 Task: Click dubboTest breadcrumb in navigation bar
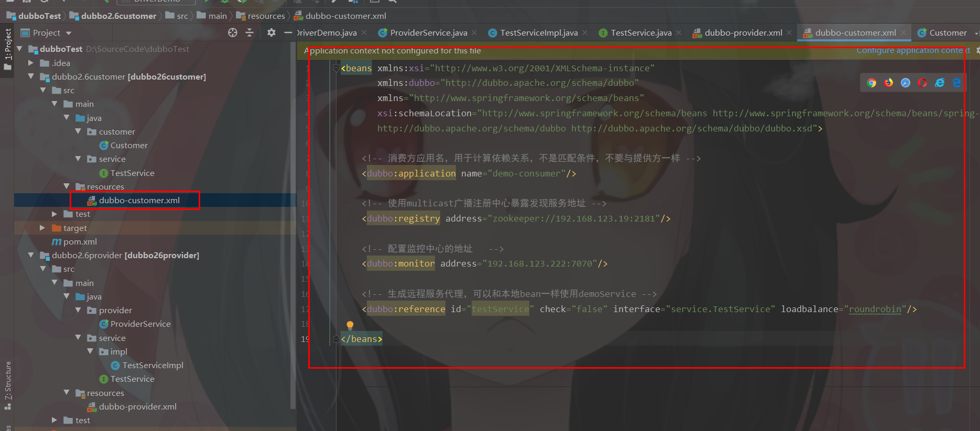34,16
